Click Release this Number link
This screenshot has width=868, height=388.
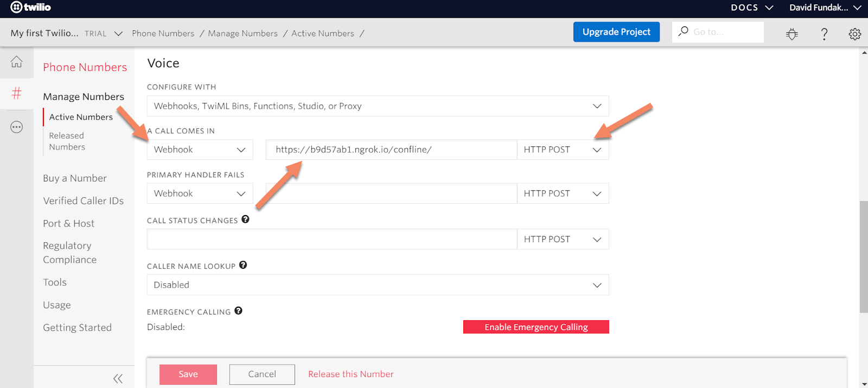351,374
